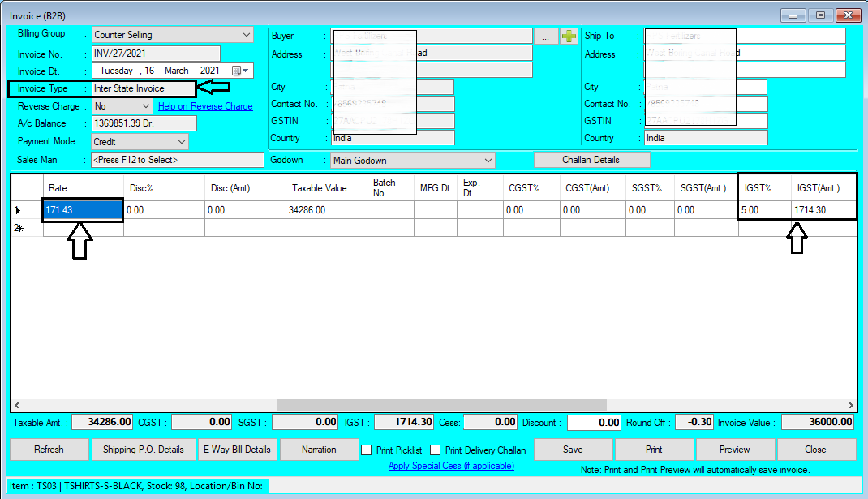Open the E-Way Bill Details window

(x=237, y=449)
